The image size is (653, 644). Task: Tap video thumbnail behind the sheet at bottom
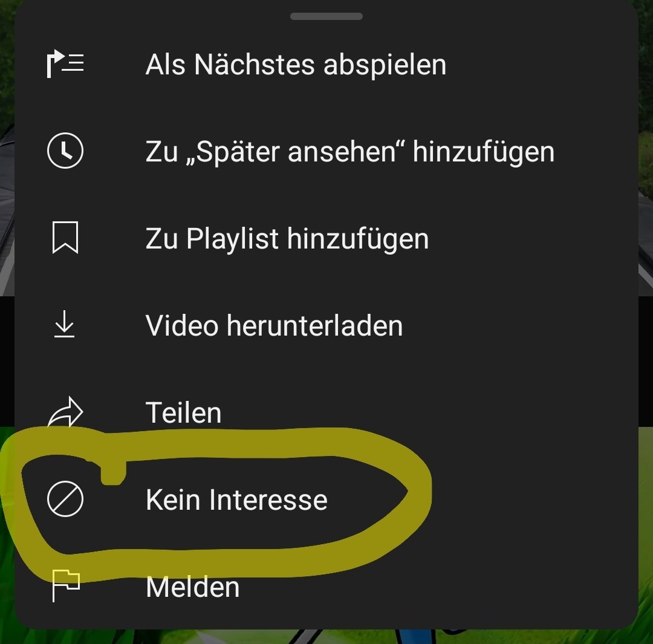(x=326, y=637)
